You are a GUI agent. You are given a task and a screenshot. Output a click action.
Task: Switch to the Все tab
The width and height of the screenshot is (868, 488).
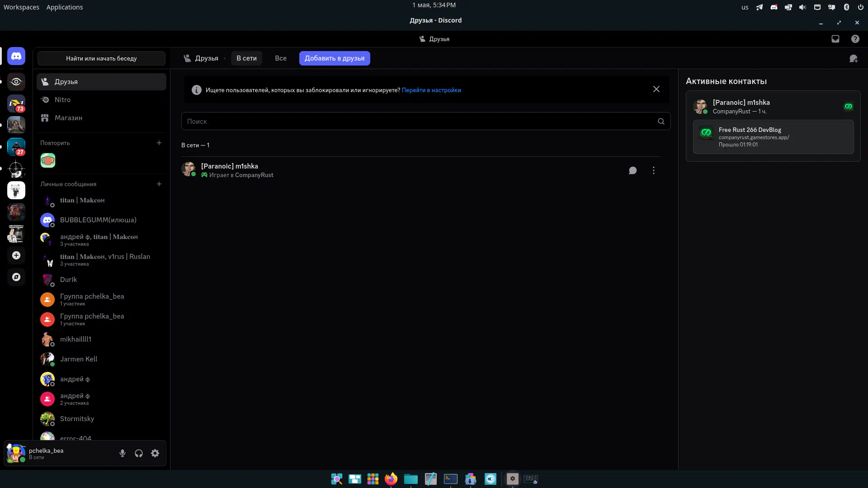pos(281,58)
